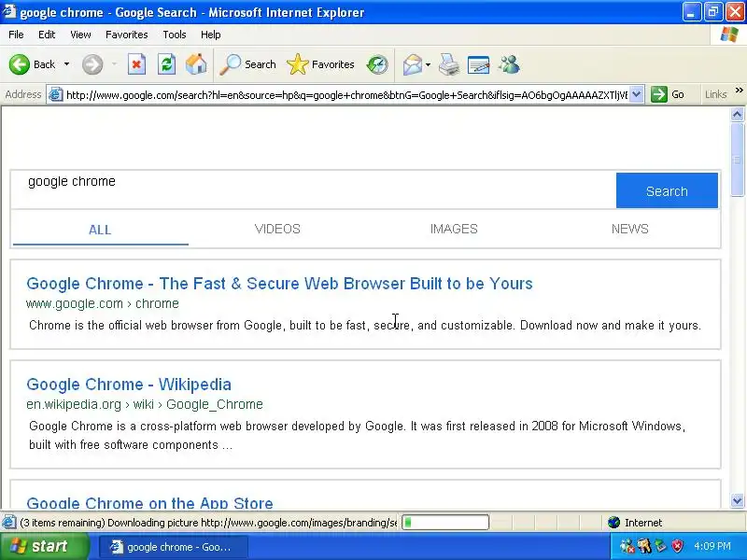Click the vertical scrollbar thumb
Screen dimensions: 747x560
pos(737,160)
